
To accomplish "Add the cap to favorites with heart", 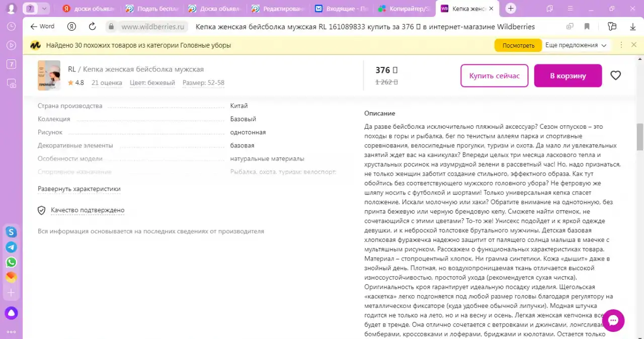I will pos(616,75).
